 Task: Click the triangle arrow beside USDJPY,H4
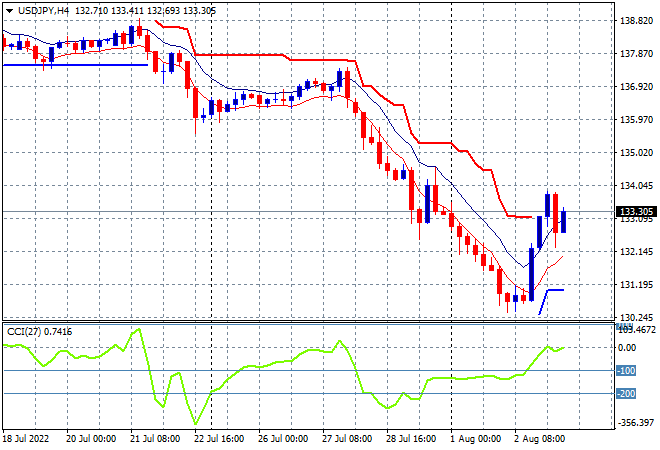(9, 10)
